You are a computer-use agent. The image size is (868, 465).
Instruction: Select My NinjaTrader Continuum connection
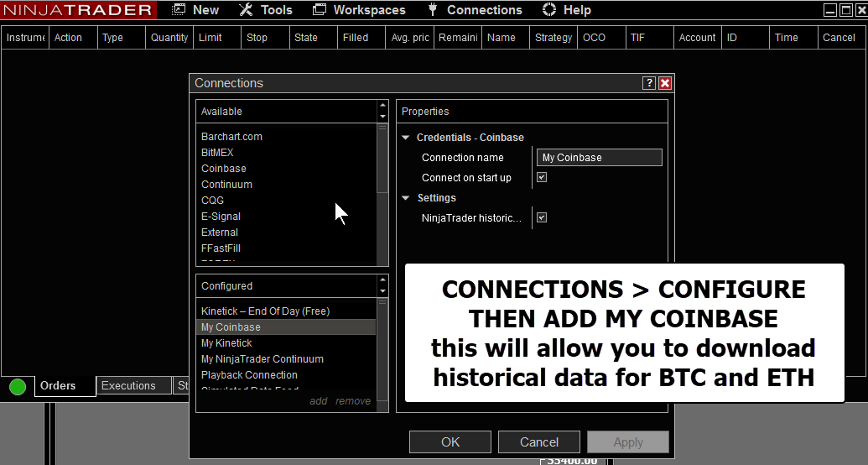(x=262, y=359)
